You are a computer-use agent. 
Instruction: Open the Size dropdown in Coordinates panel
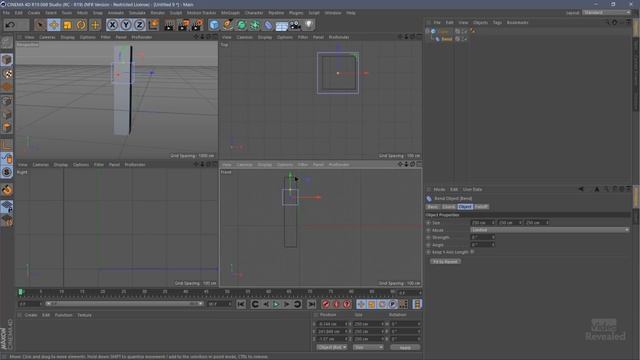point(368,347)
